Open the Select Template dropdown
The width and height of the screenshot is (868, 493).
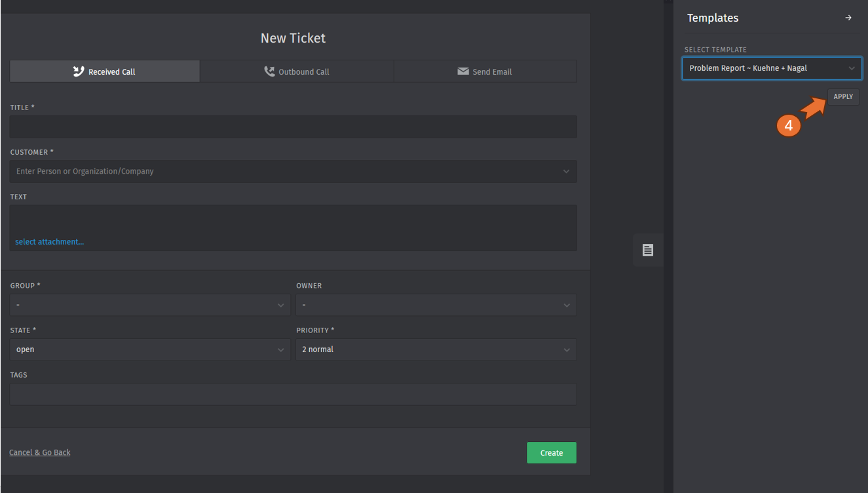pos(772,68)
